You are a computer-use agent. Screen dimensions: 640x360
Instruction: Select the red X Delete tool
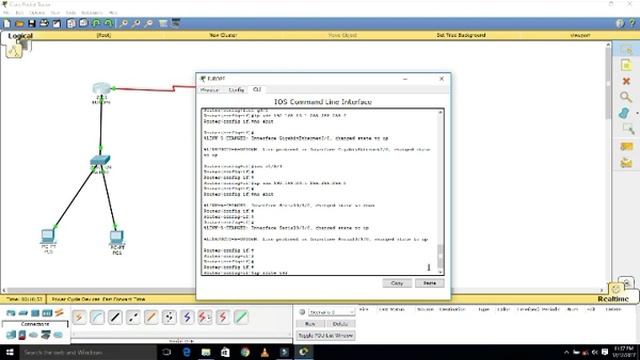click(626, 81)
